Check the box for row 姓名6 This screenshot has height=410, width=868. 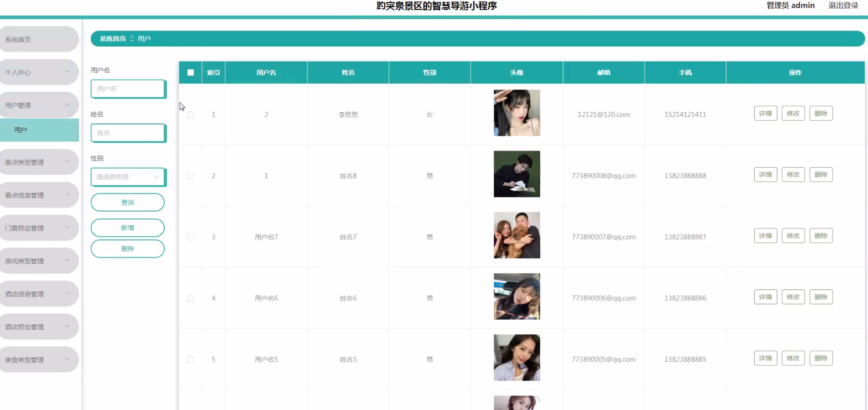pyautogui.click(x=191, y=298)
